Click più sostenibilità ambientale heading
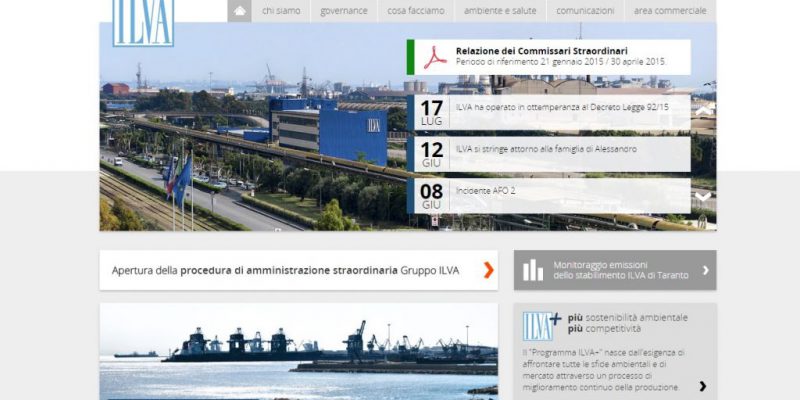 tap(628, 323)
